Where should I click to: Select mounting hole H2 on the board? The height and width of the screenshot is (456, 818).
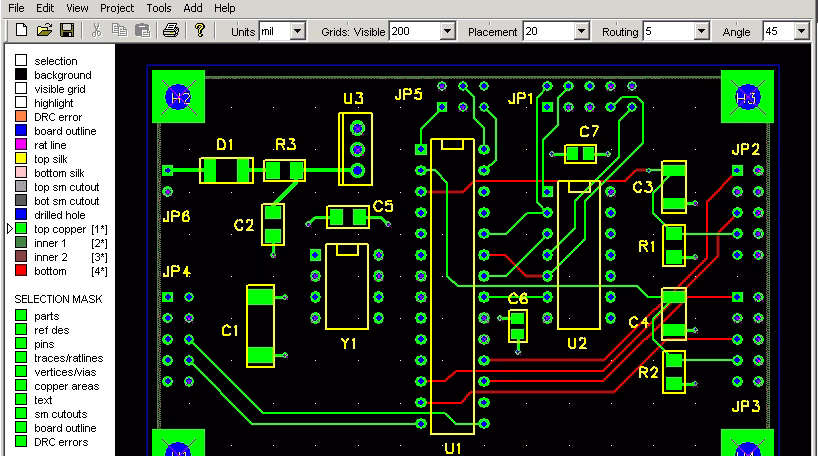[178, 97]
